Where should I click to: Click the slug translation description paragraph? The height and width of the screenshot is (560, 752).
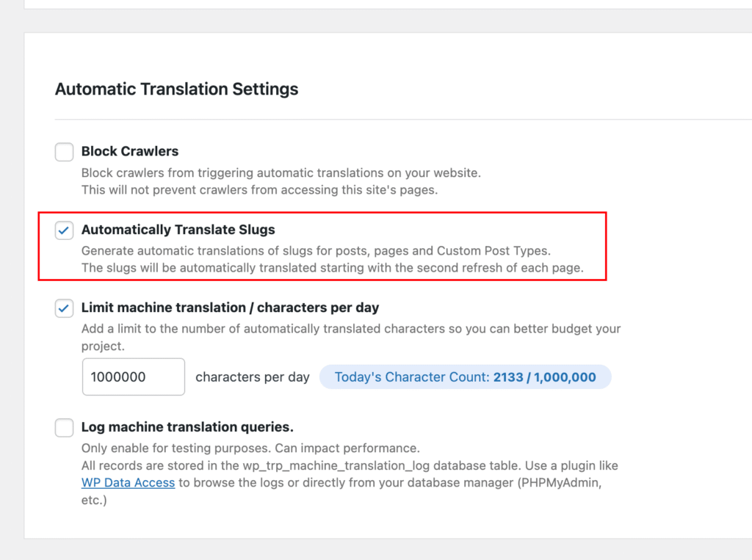pyautogui.click(x=316, y=250)
